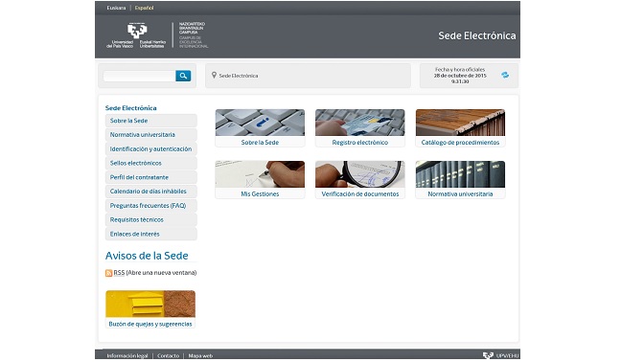
Task: Open Mapa web footer link
Action: point(200,356)
